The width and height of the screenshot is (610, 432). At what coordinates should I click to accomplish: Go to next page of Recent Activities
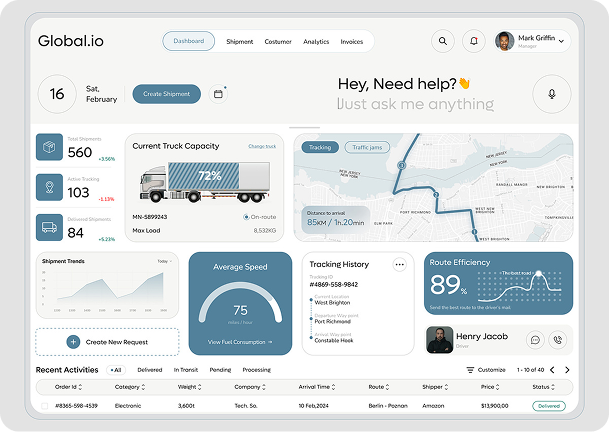[567, 370]
